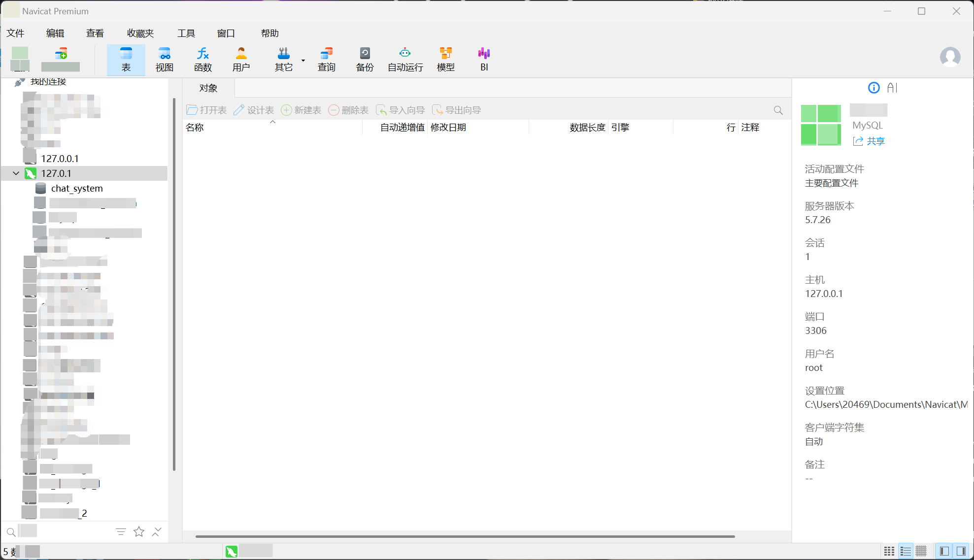This screenshot has width=974, height=560.
Task: Click 名称 column header sort arrow
Action: coord(272,122)
